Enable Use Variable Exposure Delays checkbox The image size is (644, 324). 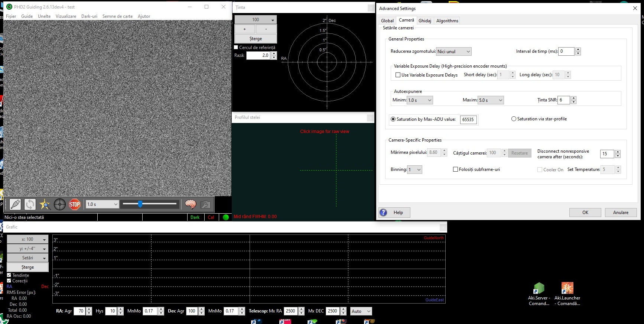398,75
